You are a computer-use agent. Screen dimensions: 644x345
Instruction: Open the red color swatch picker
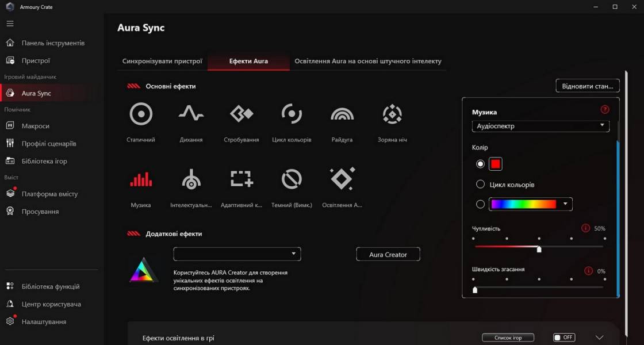(x=496, y=164)
